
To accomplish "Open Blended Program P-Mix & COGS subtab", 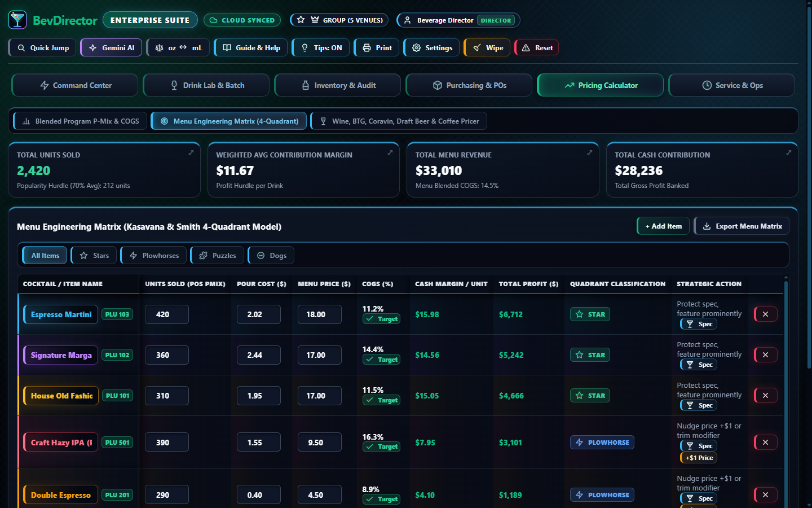I will pos(80,121).
